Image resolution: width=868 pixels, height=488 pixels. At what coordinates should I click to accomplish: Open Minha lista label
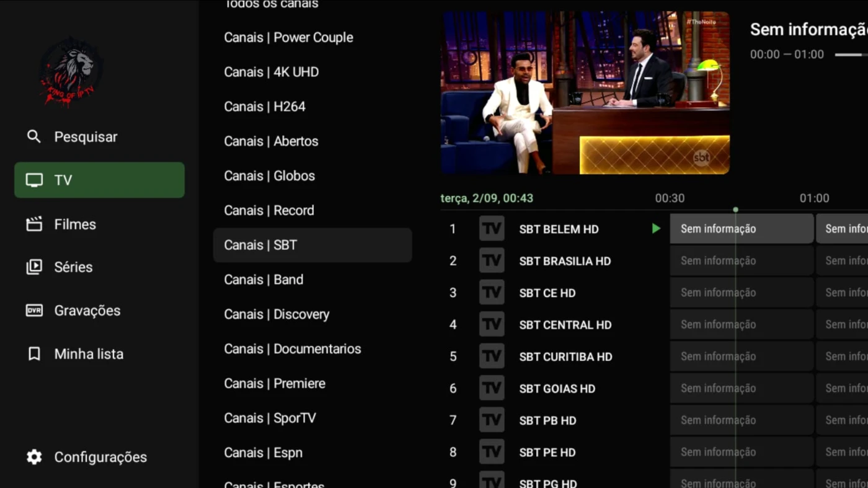pos(89,354)
